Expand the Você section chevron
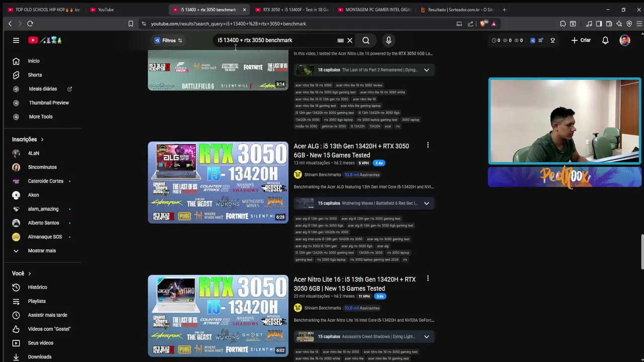Viewport: 644px width, 362px height. [29, 274]
